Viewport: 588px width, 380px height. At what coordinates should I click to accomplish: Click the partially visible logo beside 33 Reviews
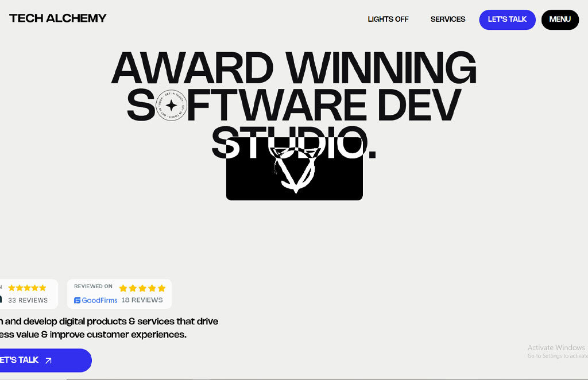tap(1, 300)
